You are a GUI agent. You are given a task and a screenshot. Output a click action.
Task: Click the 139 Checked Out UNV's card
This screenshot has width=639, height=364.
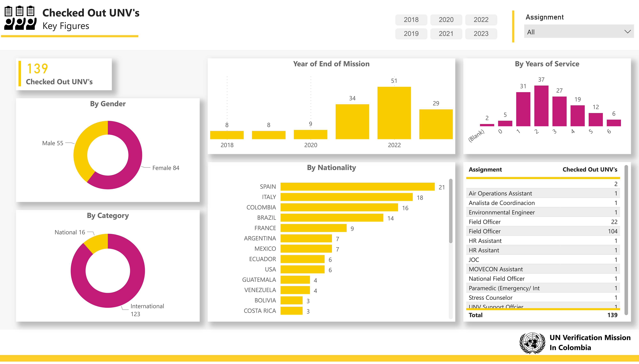pos(64,74)
